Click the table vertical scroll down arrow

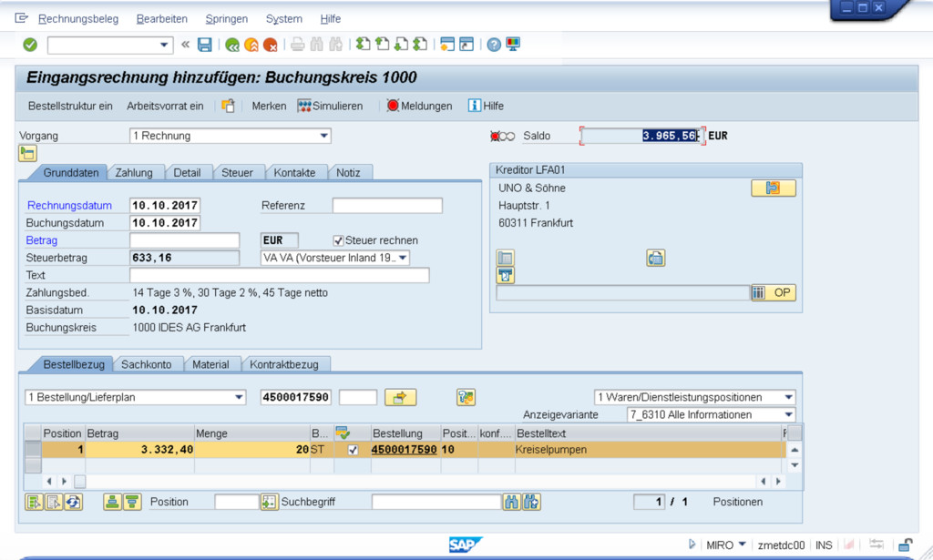(x=795, y=465)
